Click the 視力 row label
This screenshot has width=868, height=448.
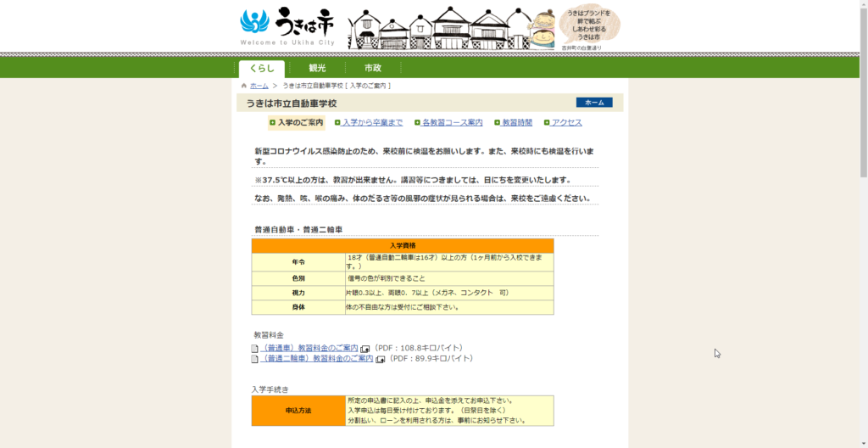(x=298, y=293)
